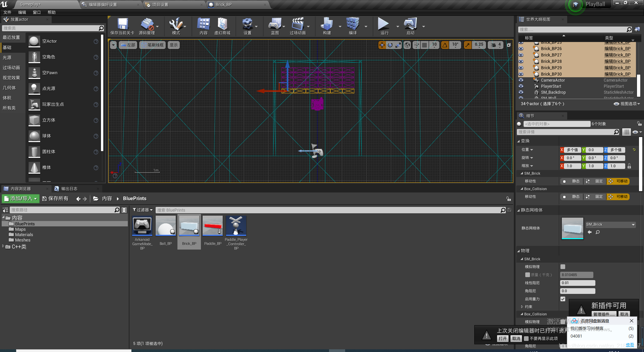
Task: Use selected asset arrow for SM_Brick
Action: [590, 232]
